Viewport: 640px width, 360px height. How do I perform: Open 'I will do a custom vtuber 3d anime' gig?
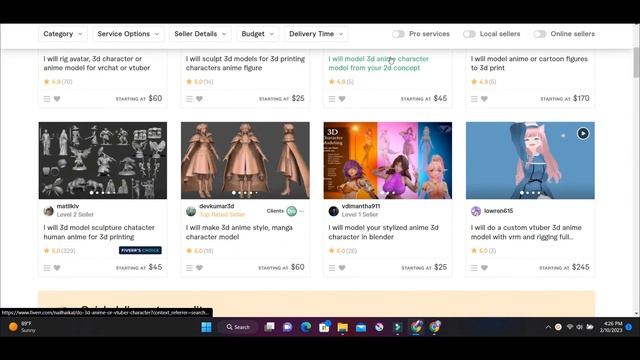526,232
